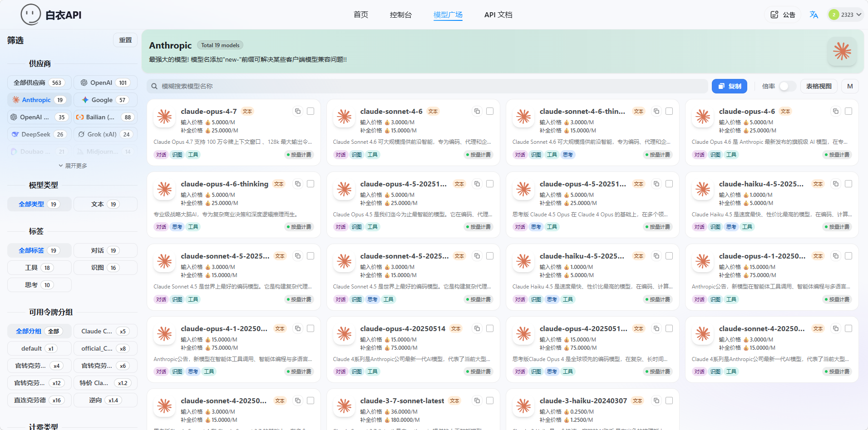The width and height of the screenshot is (868, 430).
Task: Copy the name of claude-opus-4-20250514
Action: (477, 328)
